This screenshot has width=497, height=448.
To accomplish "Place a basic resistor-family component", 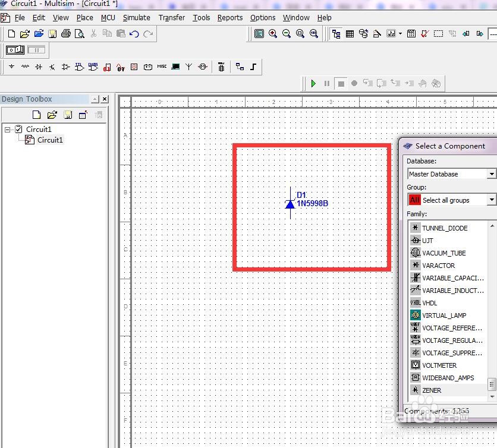I will pyautogui.click(x=25, y=67).
